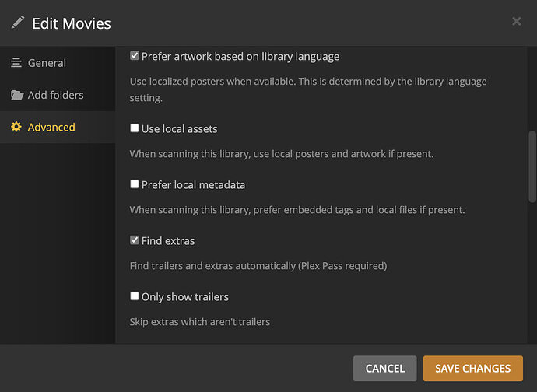
Task: Uncheck Prefer artwork based on library language
Action: click(x=135, y=56)
